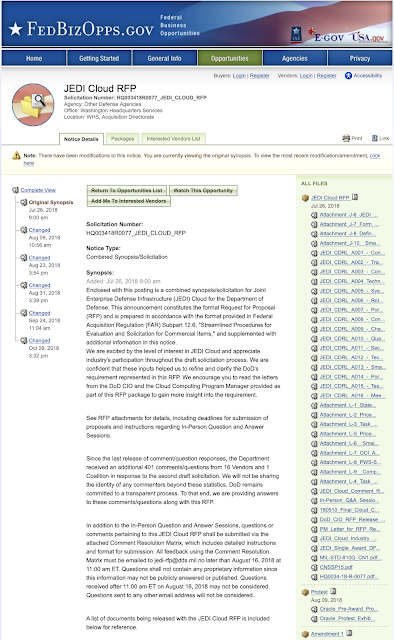Image resolution: width=394 pixels, height=640 pixels.
Task: Click the Buyers Login link
Action: [x=239, y=76]
